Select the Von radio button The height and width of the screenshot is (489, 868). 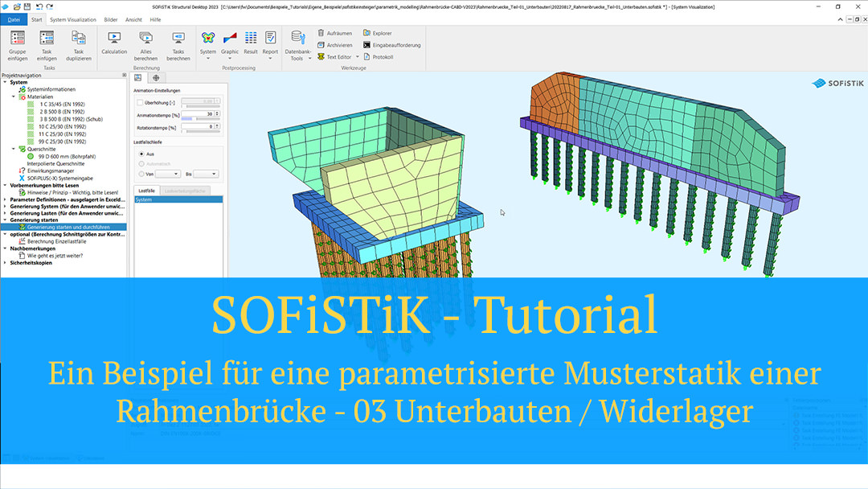[x=141, y=173]
